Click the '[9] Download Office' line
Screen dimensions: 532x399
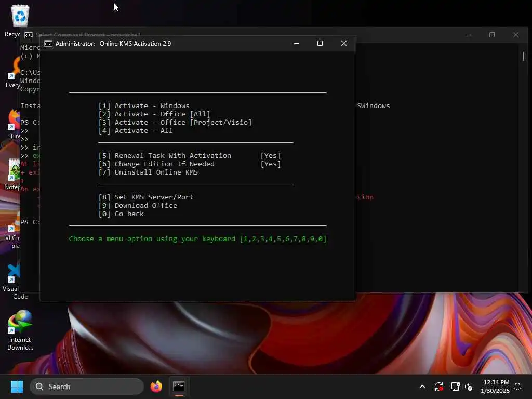[137, 206]
